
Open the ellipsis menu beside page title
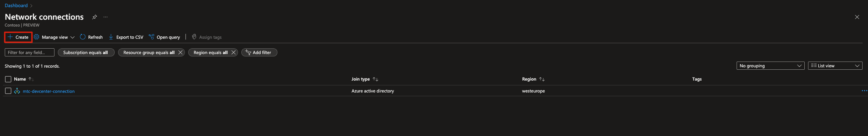(106, 17)
